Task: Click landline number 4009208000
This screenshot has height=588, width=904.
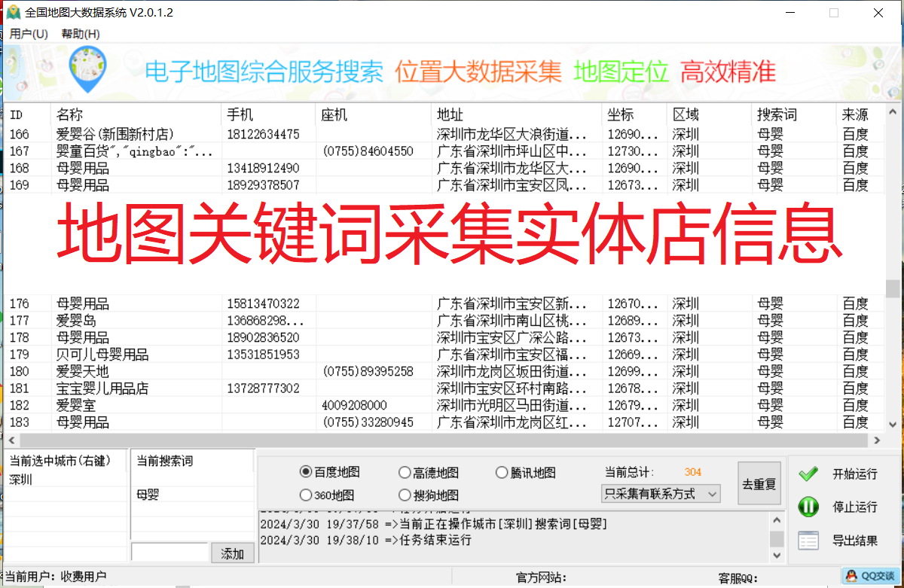Action: 354,405
